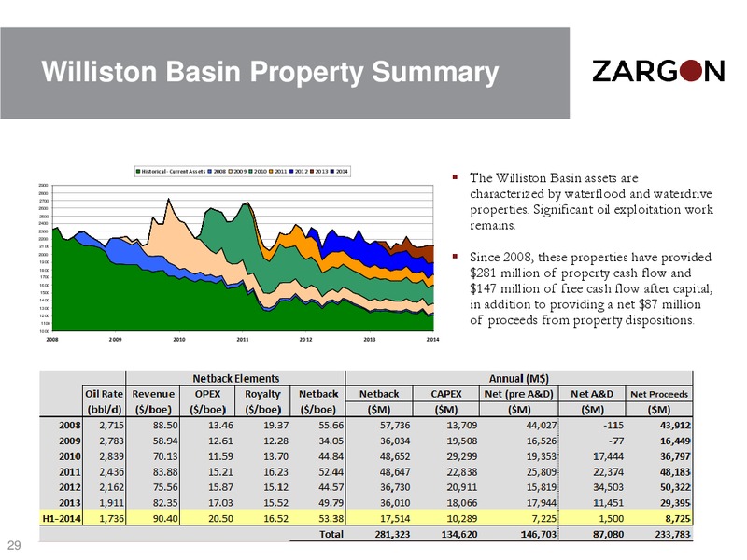This screenshot has height=560, width=747.
Task: Click oil rate cell '2,162'
Action: (x=111, y=487)
